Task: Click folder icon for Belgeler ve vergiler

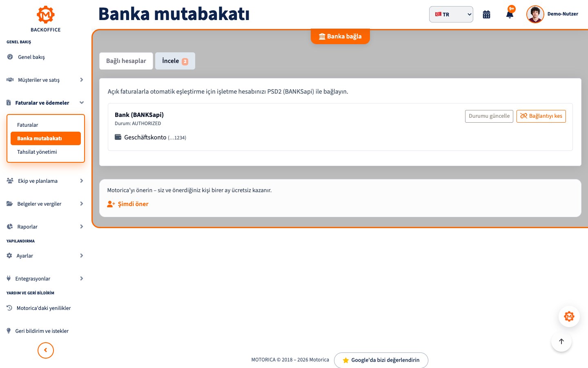Action: (10, 204)
